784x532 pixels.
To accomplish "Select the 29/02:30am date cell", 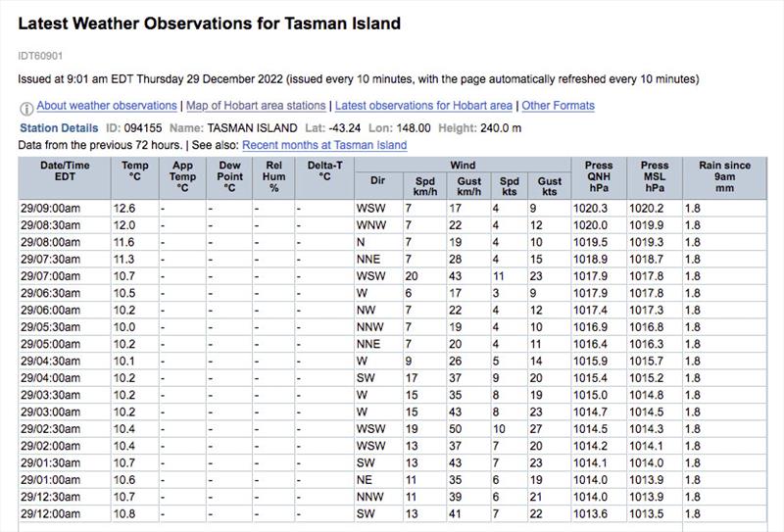I will (x=65, y=429).
